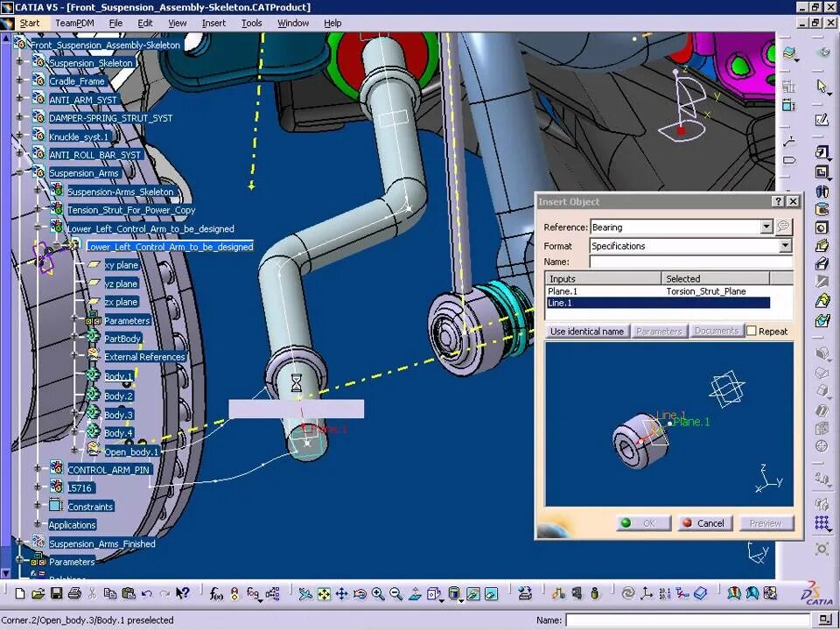
Task: Click the Fit All In icon
Action: (324, 593)
